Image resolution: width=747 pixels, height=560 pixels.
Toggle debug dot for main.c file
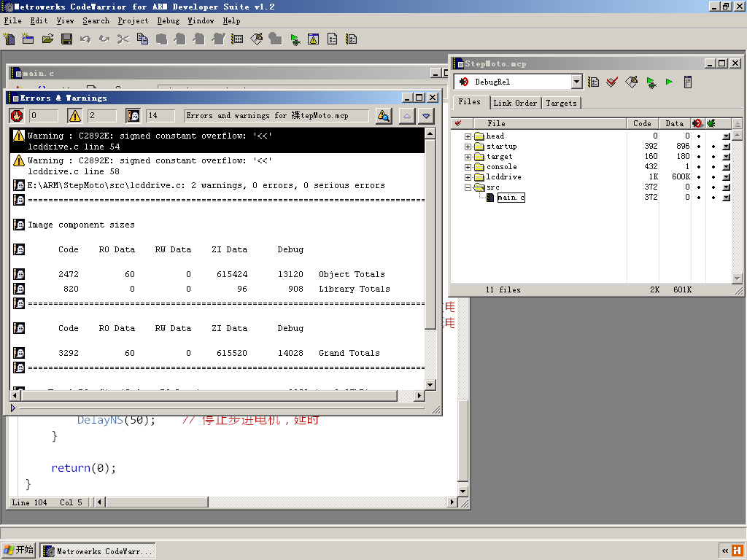(x=713, y=198)
